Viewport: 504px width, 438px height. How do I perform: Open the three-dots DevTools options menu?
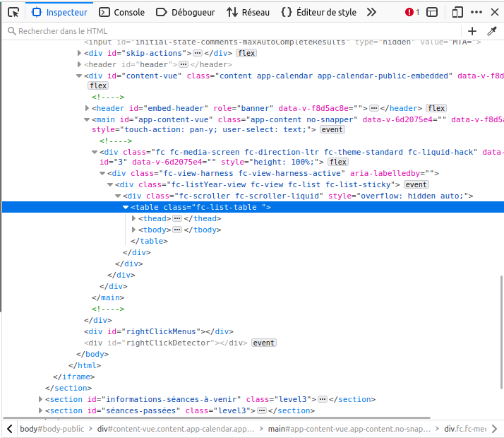pos(478,12)
